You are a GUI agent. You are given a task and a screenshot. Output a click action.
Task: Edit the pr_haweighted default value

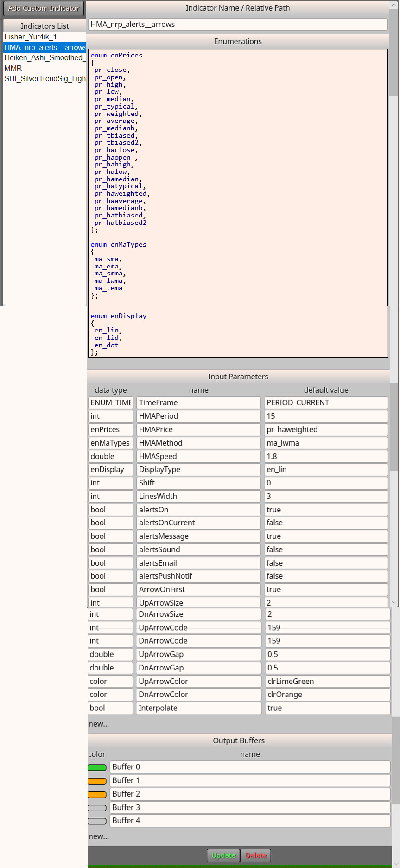[x=326, y=429]
